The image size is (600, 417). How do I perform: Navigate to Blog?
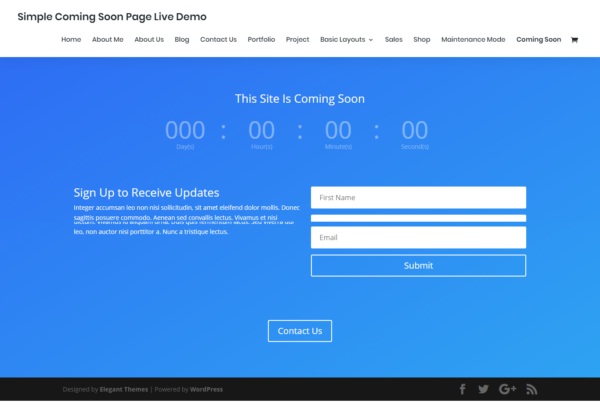182,39
